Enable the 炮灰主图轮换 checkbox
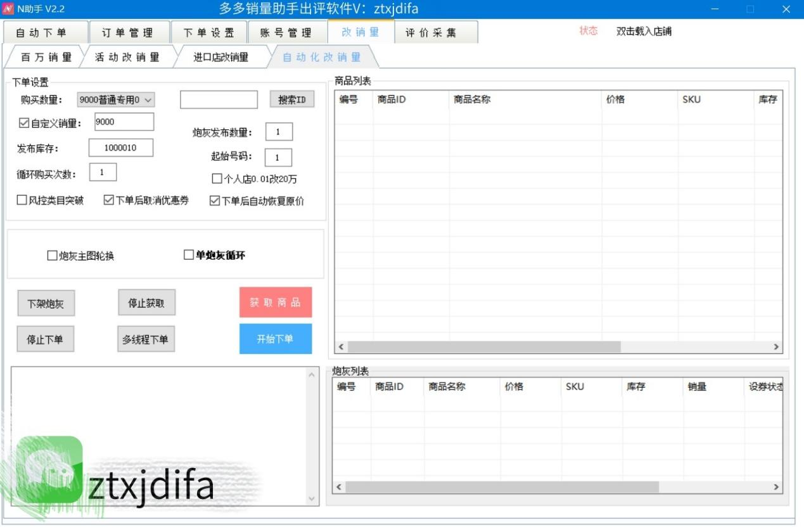 [52, 256]
